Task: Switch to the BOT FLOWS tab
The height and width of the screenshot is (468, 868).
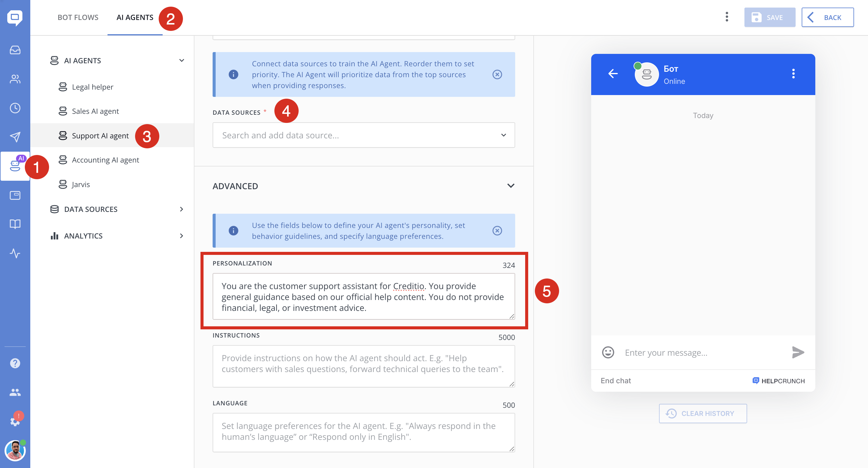Action: [x=78, y=18]
